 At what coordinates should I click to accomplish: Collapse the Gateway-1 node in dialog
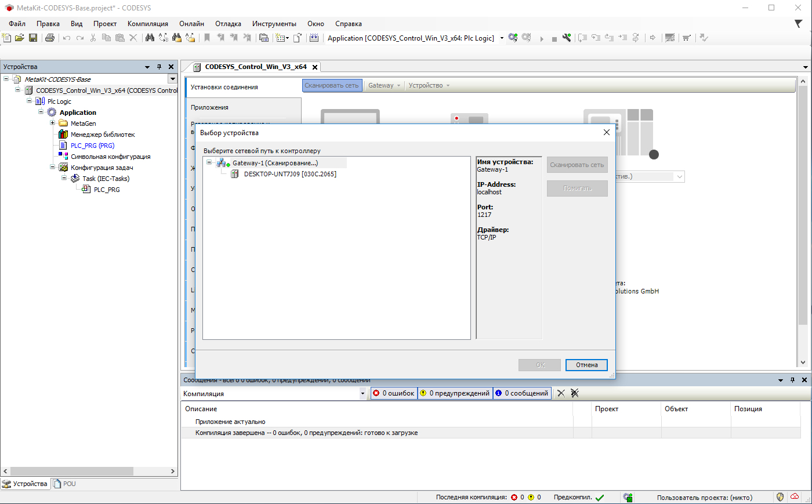coord(209,162)
